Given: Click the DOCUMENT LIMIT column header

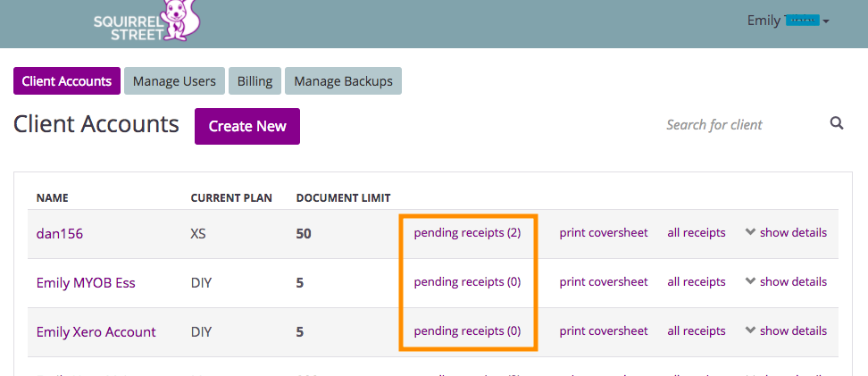Looking at the screenshot, I should point(344,197).
